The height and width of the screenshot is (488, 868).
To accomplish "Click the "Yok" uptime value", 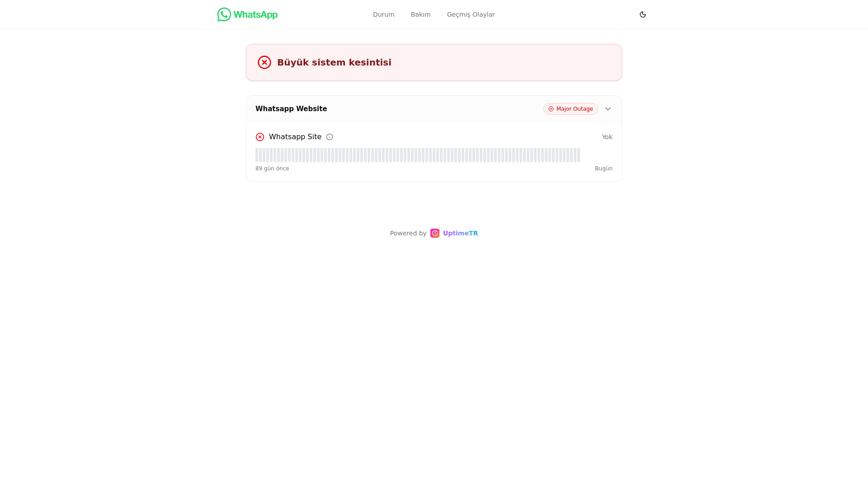I will [x=607, y=137].
